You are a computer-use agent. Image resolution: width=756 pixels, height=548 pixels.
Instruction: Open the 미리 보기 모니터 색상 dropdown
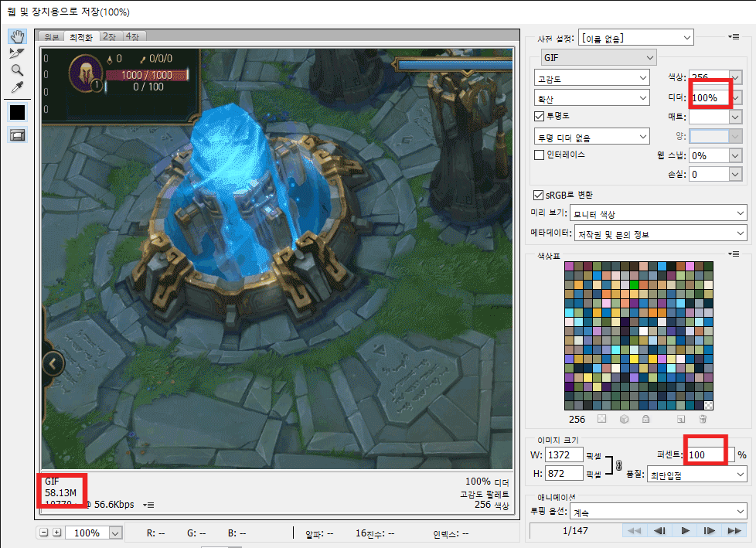658,213
